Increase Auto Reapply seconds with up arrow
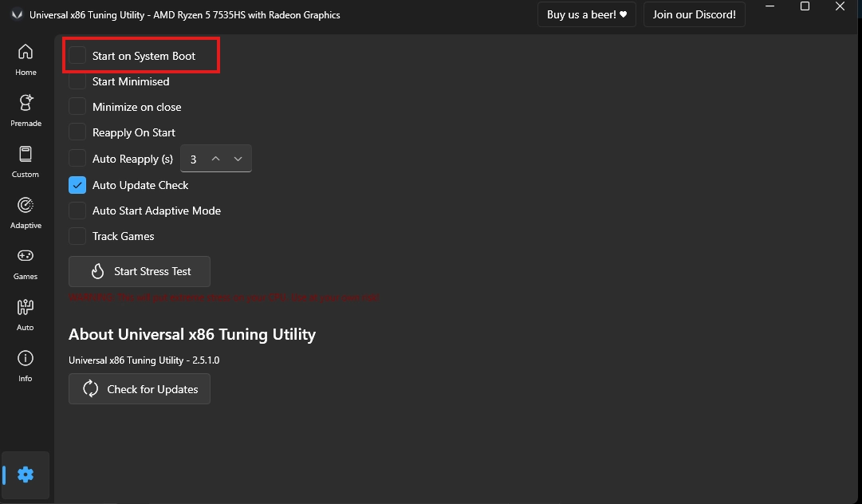This screenshot has height=504, width=862. click(x=216, y=159)
